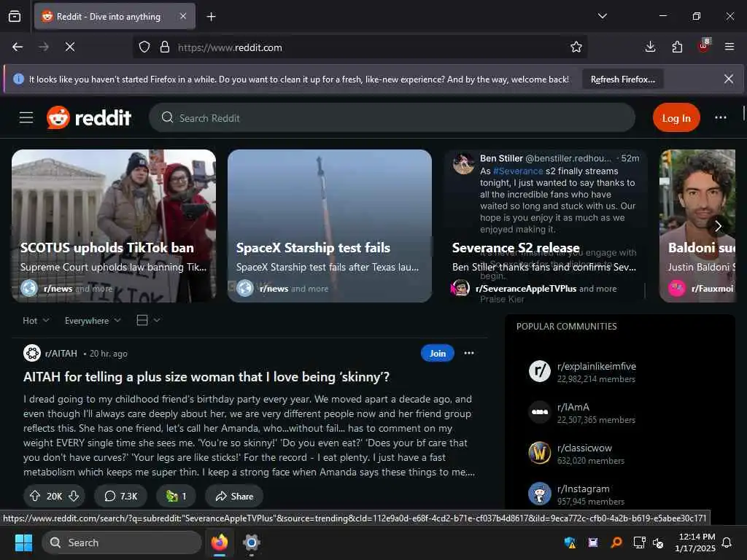Open Windows Security tray icon
This screenshot has width=747, height=560.
(570, 542)
